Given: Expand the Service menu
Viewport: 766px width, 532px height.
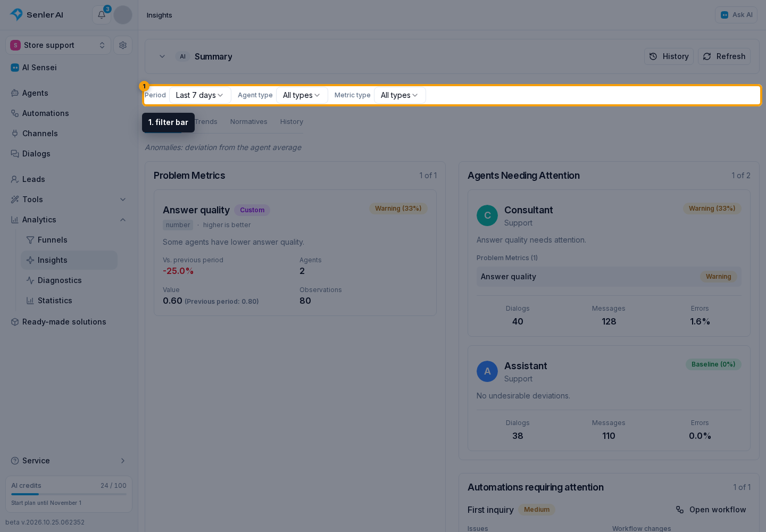Looking at the screenshot, I should pyautogui.click(x=69, y=461).
